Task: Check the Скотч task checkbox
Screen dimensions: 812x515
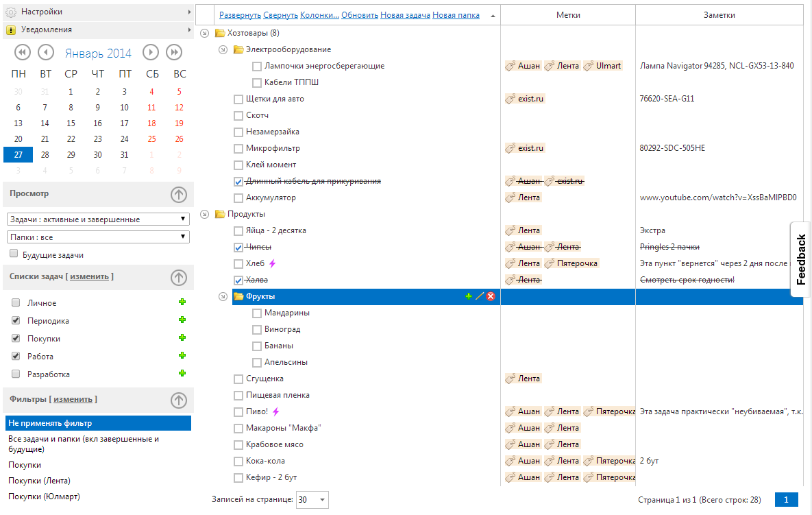Action: [238, 115]
